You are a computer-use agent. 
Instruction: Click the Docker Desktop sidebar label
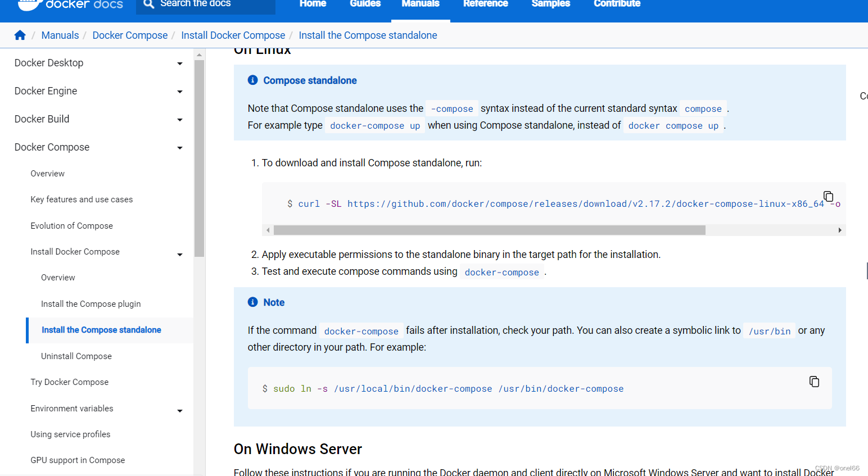pyautogui.click(x=49, y=63)
